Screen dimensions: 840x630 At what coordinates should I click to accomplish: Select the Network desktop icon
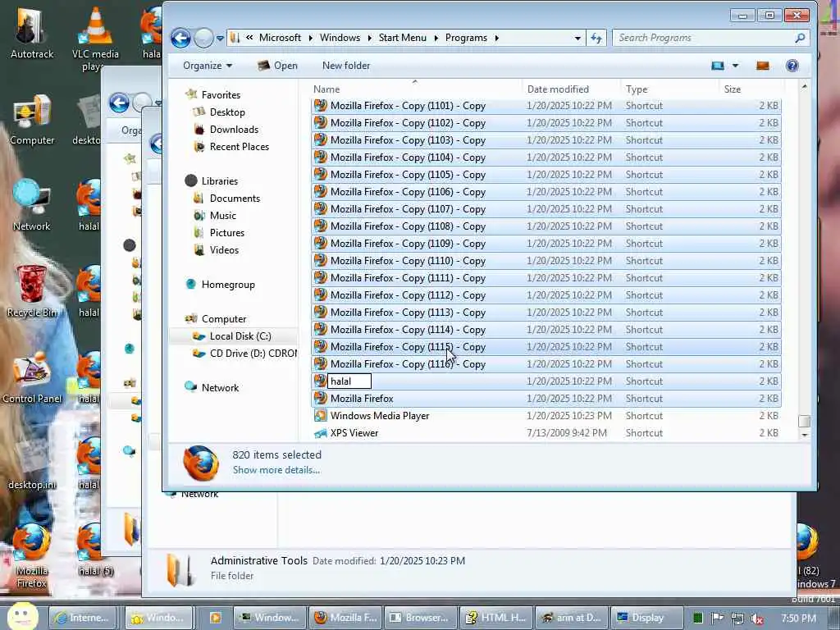32,206
